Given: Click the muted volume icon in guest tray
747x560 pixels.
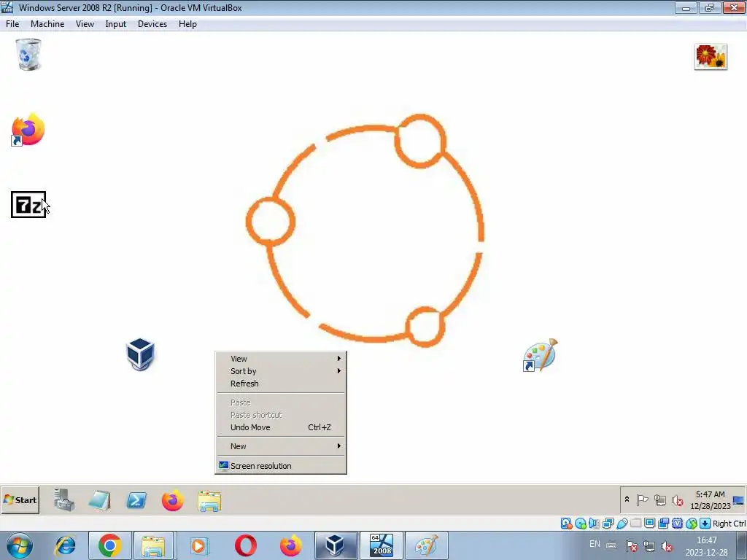Looking at the screenshot, I should (677, 500).
